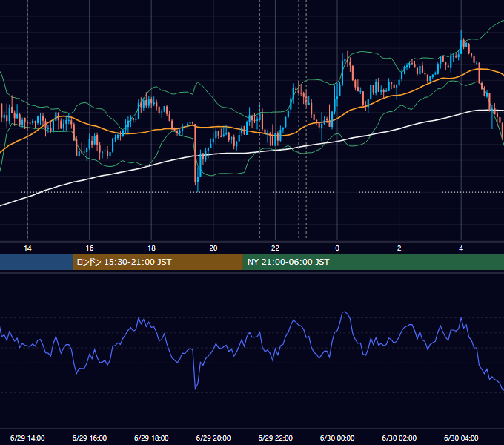Click the 14 hour label on the time axis
This screenshot has height=445, width=504.
point(27,248)
